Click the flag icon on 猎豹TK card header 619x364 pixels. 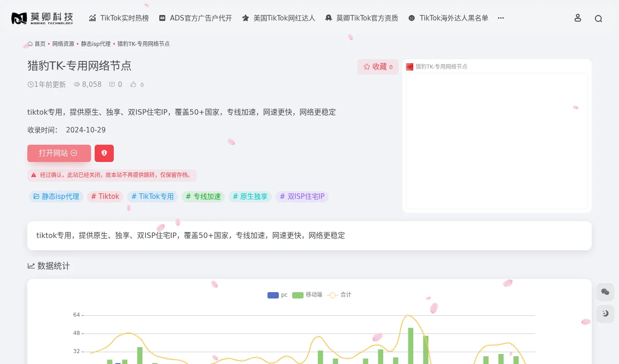click(410, 66)
